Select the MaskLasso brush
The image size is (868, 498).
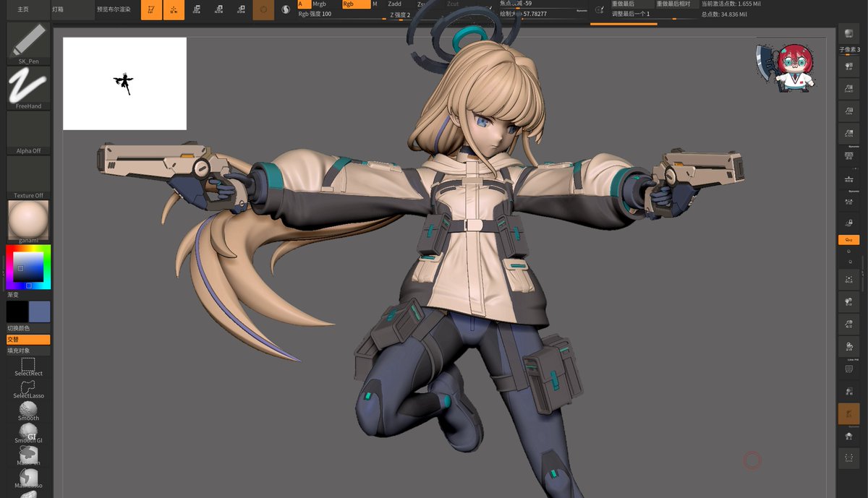pyautogui.click(x=28, y=478)
